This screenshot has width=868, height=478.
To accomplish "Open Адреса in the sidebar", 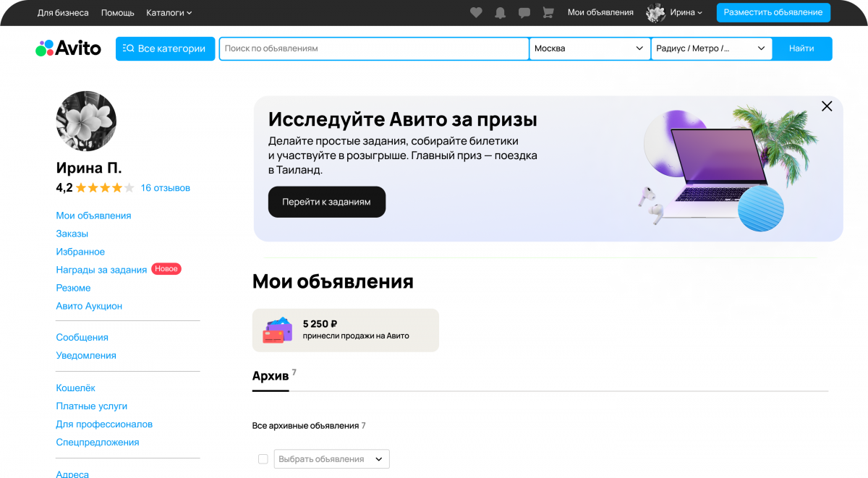I will point(72,474).
